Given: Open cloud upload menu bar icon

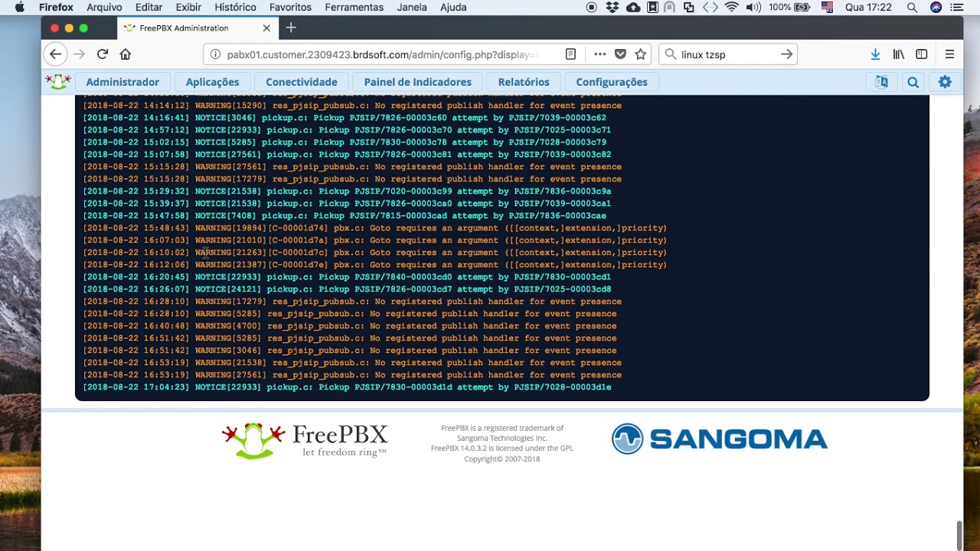Looking at the screenshot, I should pyautogui.click(x=633, y=8).
